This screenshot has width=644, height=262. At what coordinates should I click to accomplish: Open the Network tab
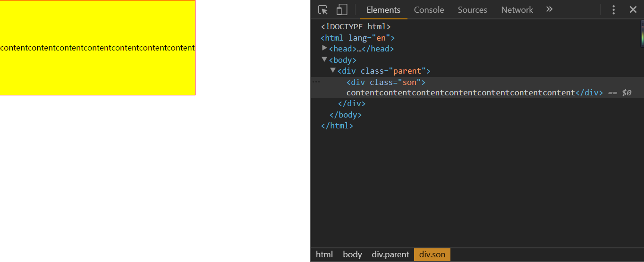pos(517,10)
